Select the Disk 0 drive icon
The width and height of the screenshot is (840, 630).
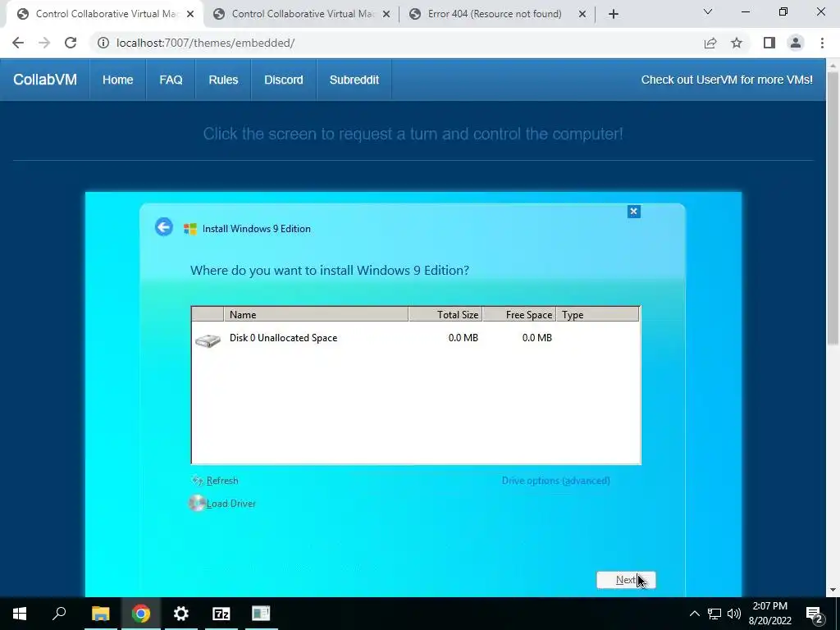[x=208, y=340]
